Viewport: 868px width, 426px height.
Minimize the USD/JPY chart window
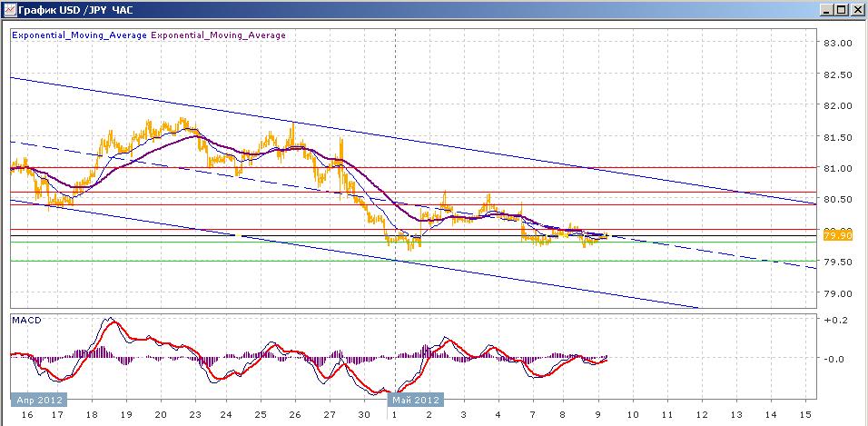click(x=828, y=10)
